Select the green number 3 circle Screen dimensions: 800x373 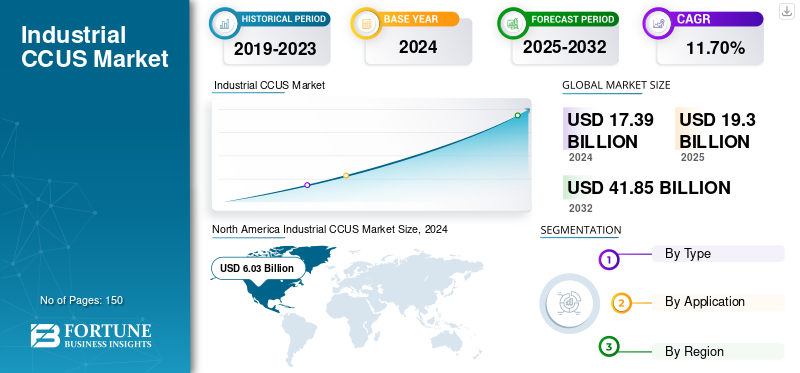[x=609, y=347]
